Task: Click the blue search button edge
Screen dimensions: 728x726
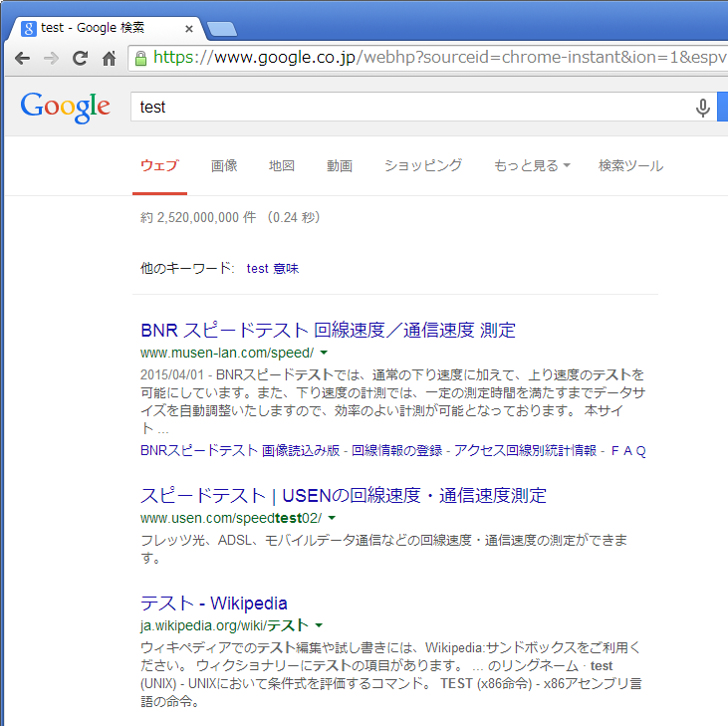Action: tap(722, 107)
